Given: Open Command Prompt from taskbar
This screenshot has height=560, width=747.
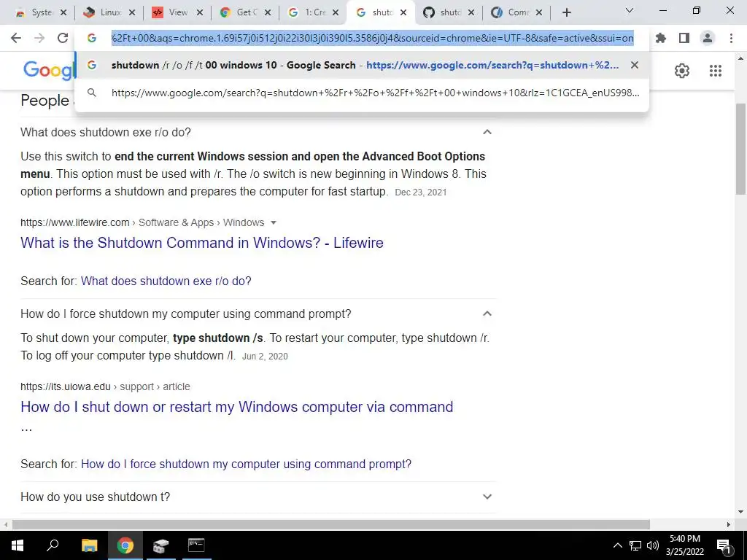Looking at the screenshot, I should coord(196,545).
